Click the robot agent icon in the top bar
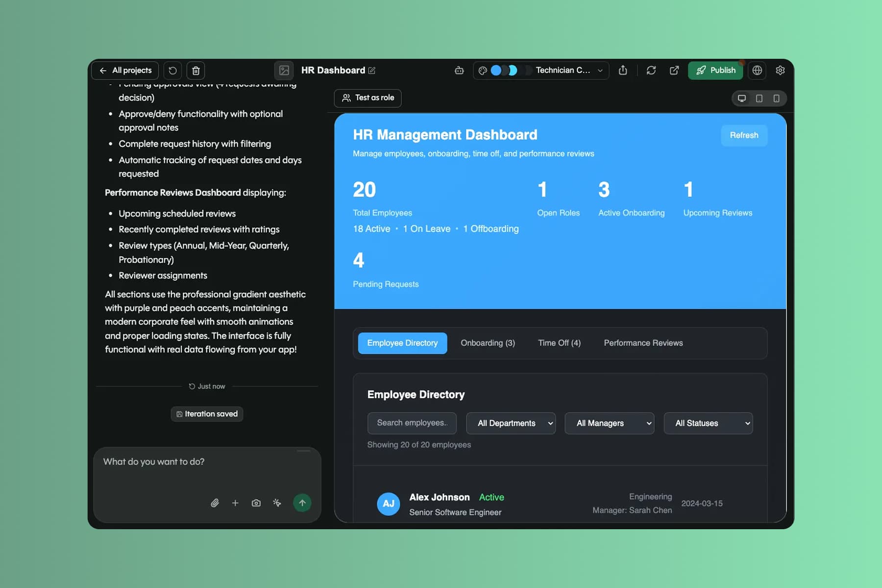Screen dimensions: 882x588 [459, 71]
